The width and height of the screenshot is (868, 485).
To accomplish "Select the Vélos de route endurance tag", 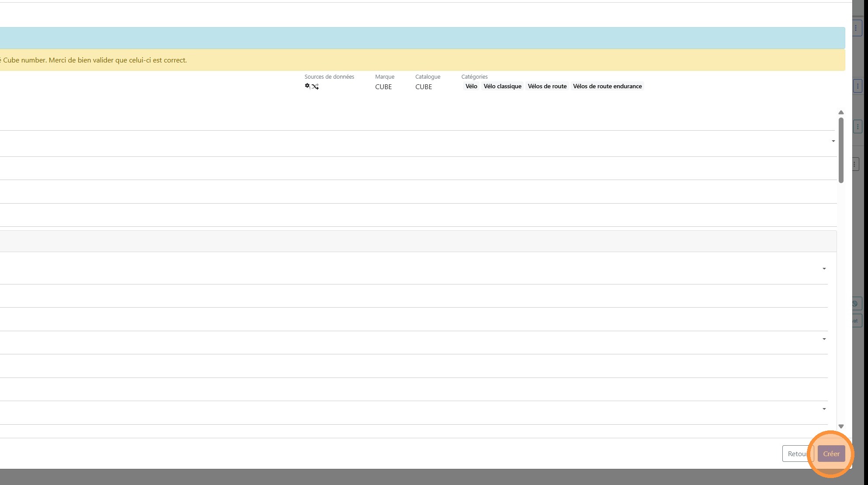I will tap(607, 86).
